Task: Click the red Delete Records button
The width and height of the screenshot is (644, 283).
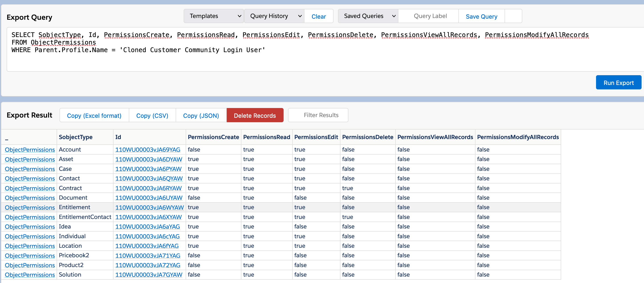Action: (255, 115)
